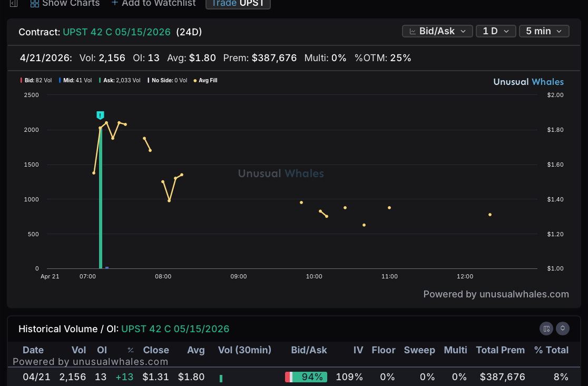This screenshot has height=386, width=588.
Task: Click the 94% bid/ask ratio bar
Action: pyautogui.click(x=306, y=377)
